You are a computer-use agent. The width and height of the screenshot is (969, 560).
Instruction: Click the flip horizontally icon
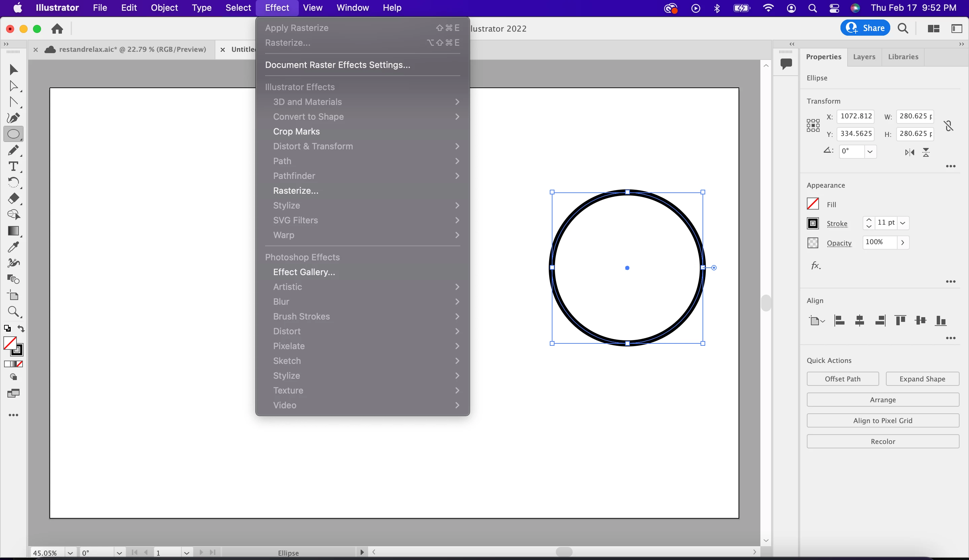coord(909,152)
